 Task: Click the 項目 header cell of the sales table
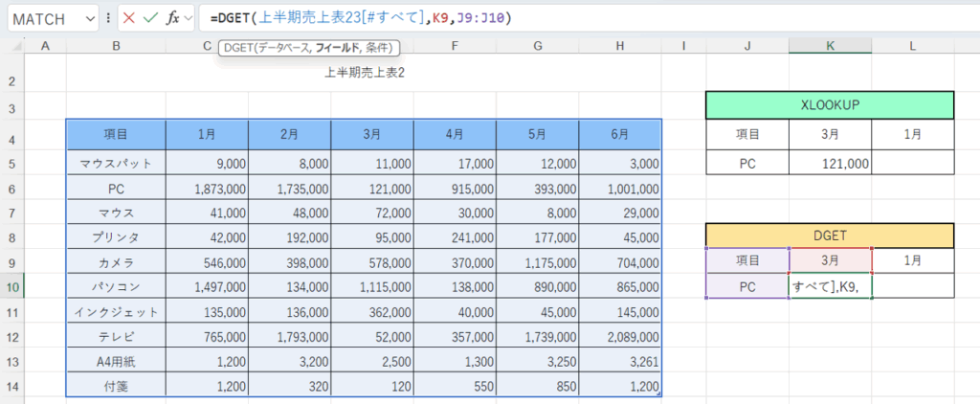tap(116, 135)
